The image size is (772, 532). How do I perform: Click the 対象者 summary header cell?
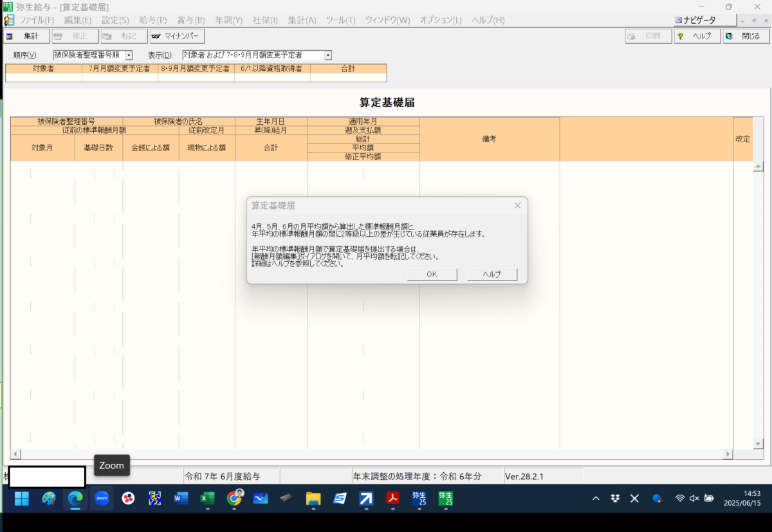pyautogui.click(x=44, y=68)
